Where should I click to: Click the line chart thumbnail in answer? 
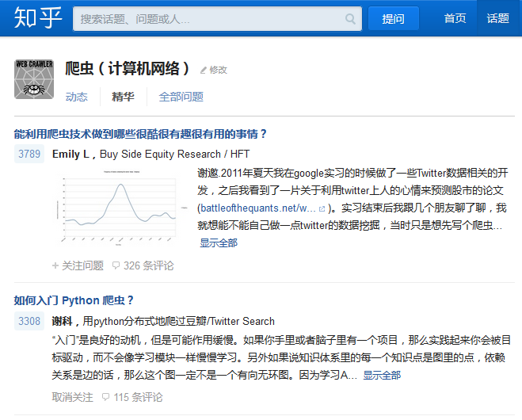coord(120,208)
